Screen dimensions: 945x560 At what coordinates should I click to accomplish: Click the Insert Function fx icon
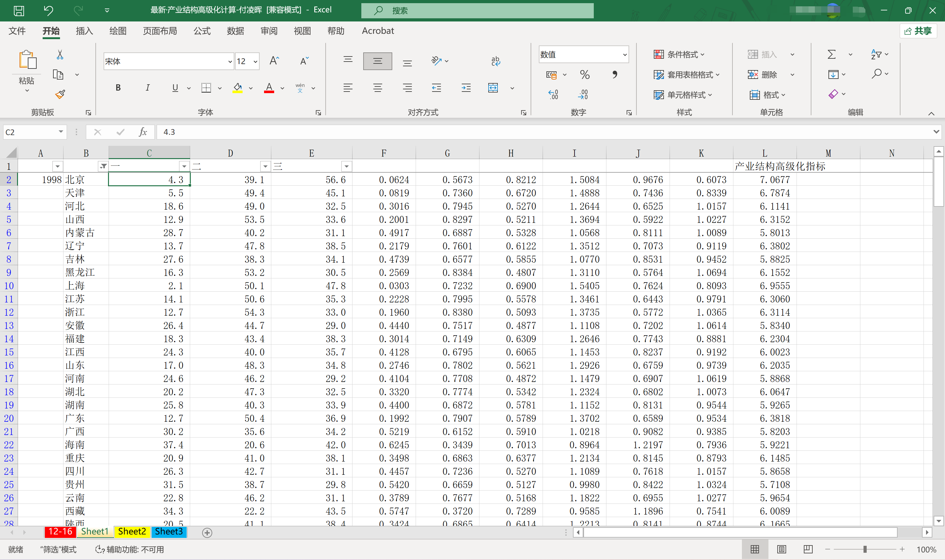point(143,132)
